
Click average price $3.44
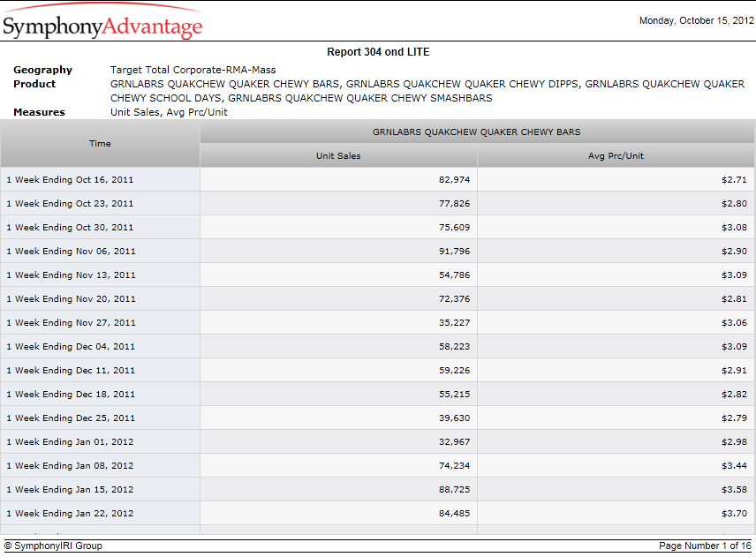[x=734, y=466]
